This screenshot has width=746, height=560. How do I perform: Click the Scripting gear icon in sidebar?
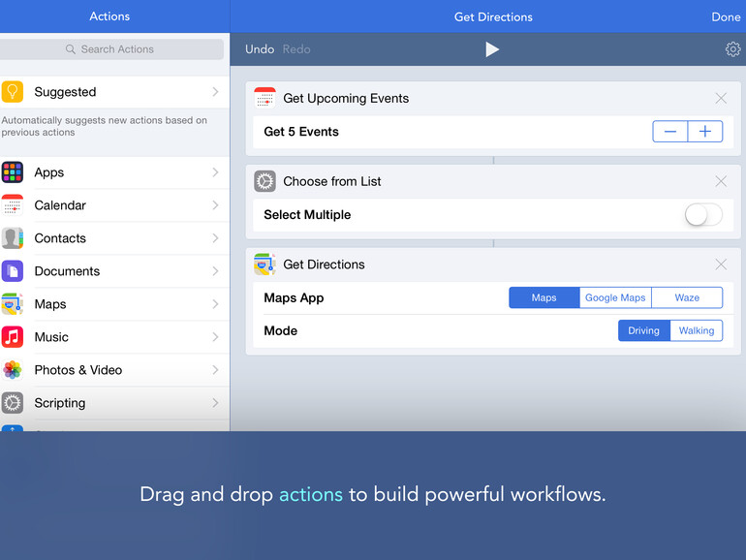[x=13, y=403]
